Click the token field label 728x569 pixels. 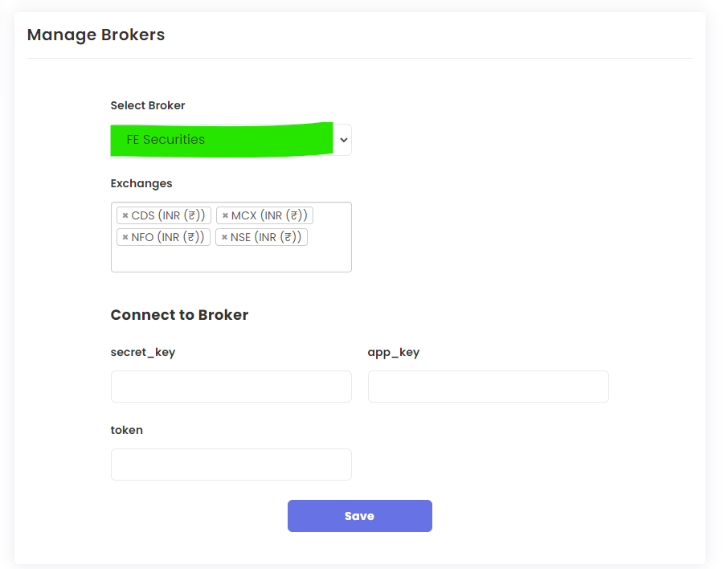127,430
